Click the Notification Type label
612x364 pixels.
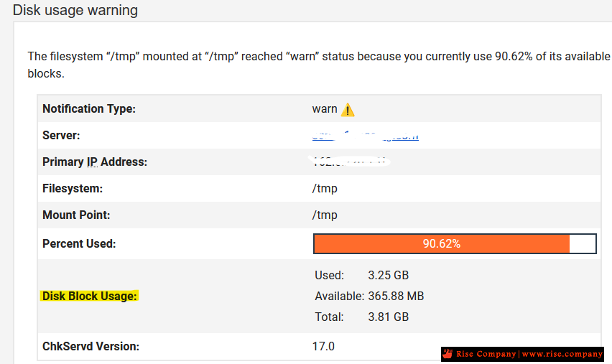pos(89,109)
